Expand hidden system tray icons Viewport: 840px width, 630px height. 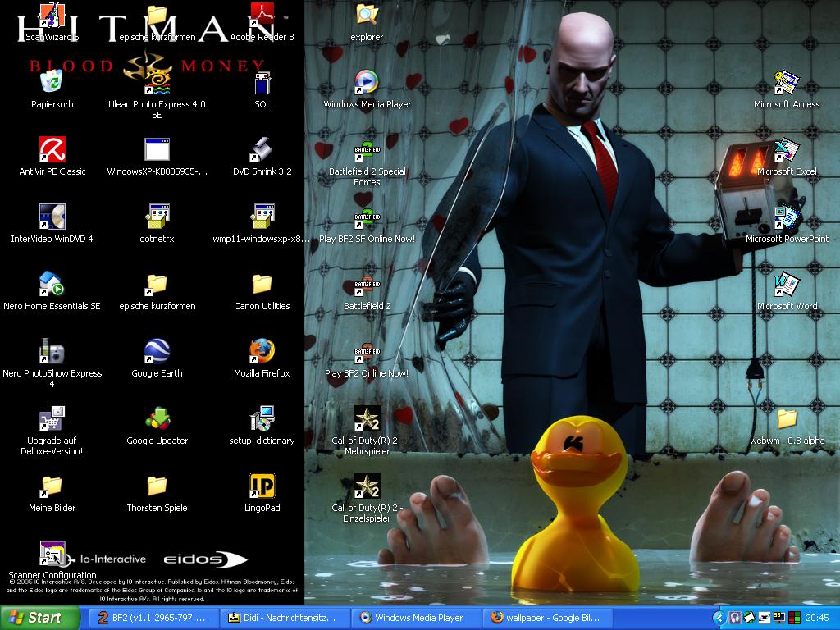[x=719, y=619]
